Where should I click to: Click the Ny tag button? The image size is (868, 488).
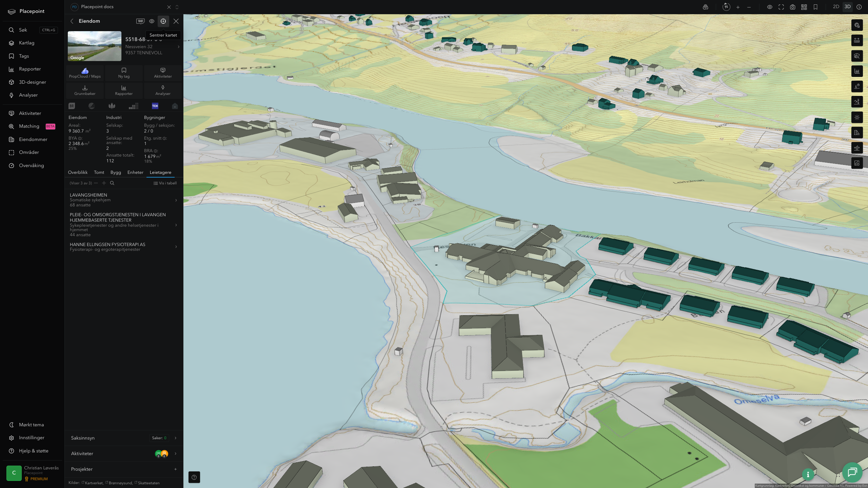coord(124,73)
